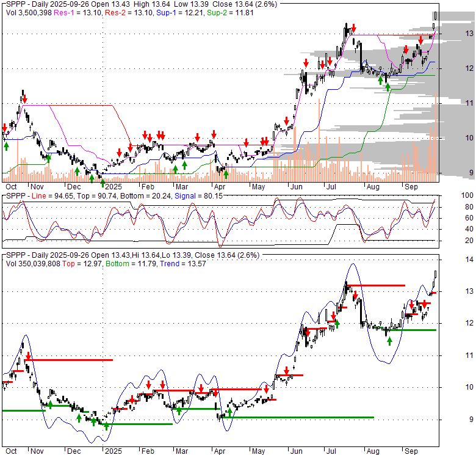The image size is (476, 455).
Task: Click the July peak of the blue trend line
Action: coord(353,264)
